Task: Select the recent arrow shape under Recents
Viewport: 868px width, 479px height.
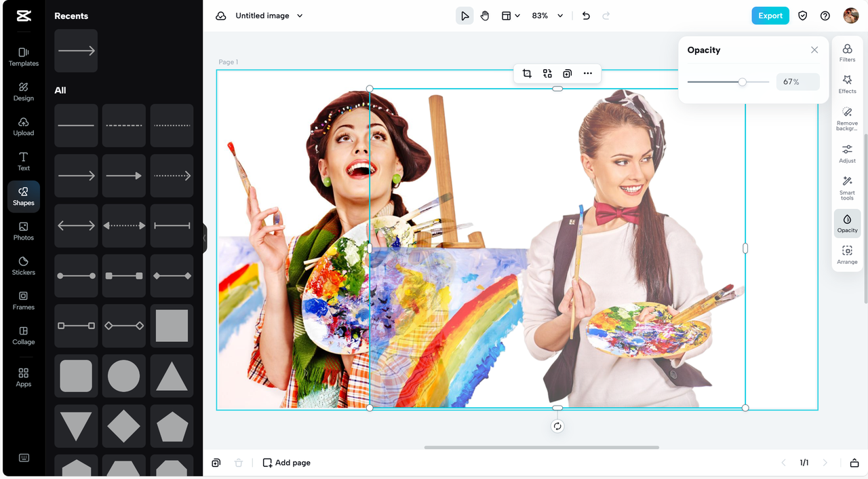Action: coord(76,51)
